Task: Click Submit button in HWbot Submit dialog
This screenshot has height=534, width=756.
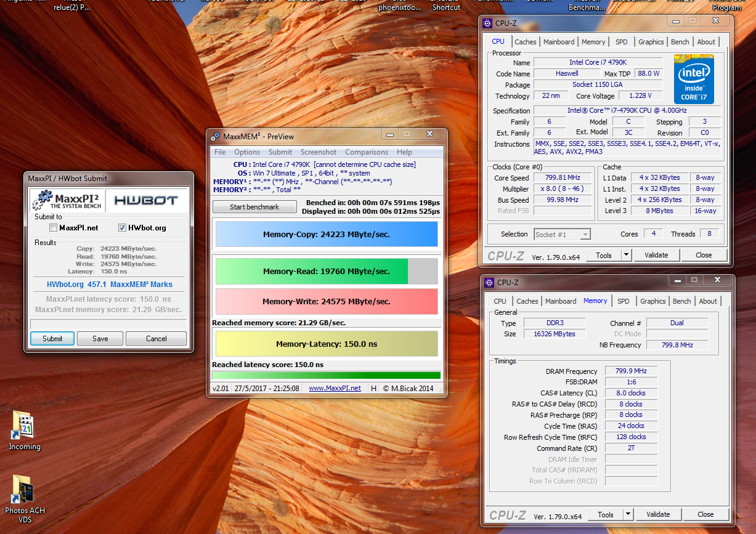Action: (x=52, y=338)
